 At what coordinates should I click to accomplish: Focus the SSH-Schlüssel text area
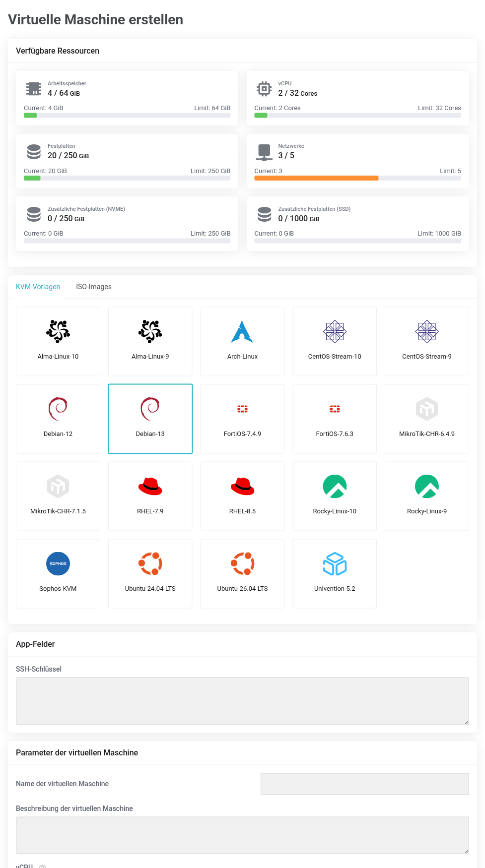pyautogui.click(x=242, y=701)
